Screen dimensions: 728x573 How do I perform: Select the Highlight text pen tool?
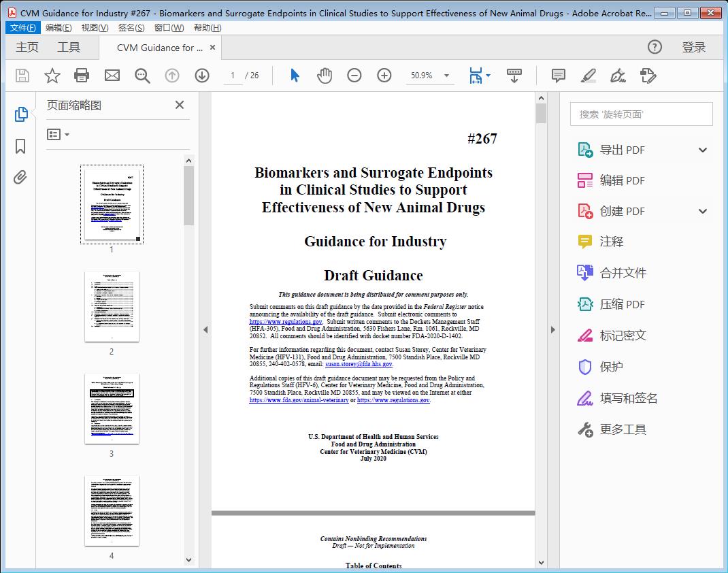click(x=588, y=76)
